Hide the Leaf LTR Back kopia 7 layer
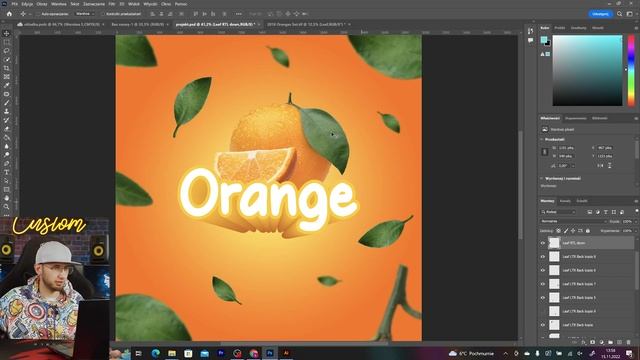This screenshot has width=640, height=360. pyautogui.click(x=543, y=284)
